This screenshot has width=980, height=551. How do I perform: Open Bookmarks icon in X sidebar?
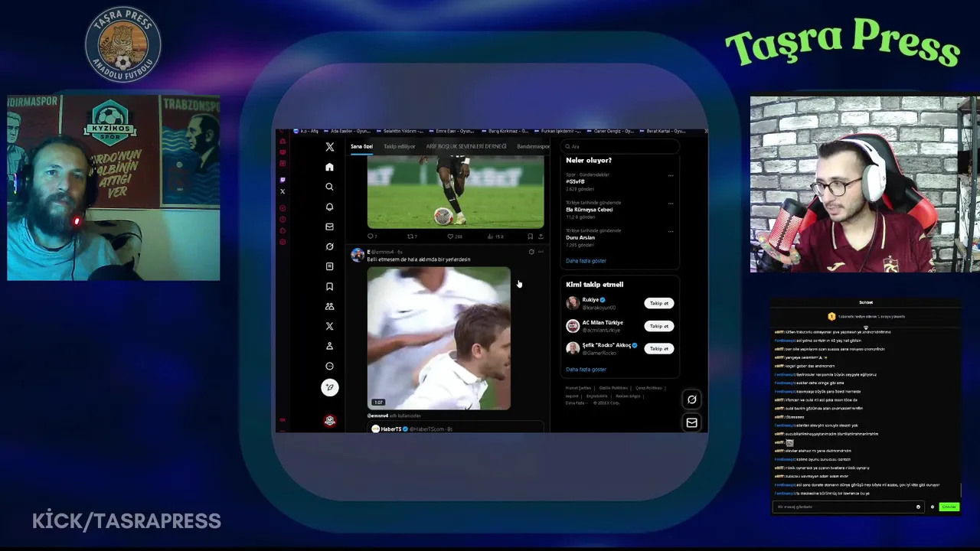[329, 286]
